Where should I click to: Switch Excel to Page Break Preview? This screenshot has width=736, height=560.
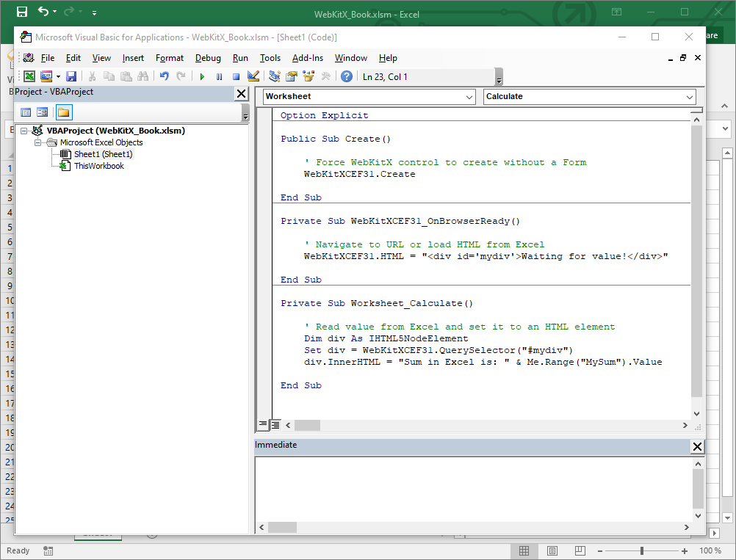click(580, 550)
